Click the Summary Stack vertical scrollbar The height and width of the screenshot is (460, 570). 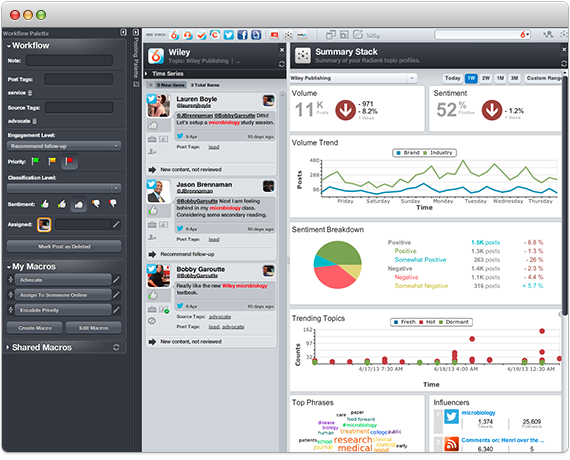(565, 195)
